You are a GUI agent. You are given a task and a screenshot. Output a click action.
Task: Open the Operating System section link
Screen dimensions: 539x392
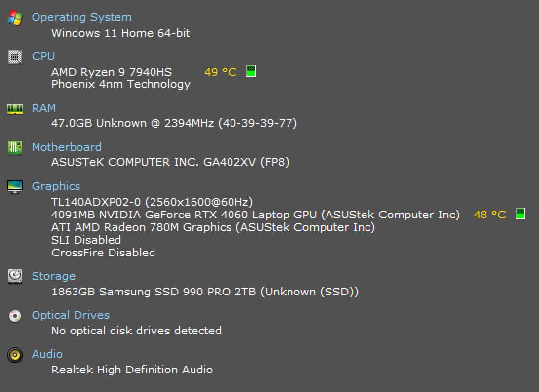pos(81,17)
